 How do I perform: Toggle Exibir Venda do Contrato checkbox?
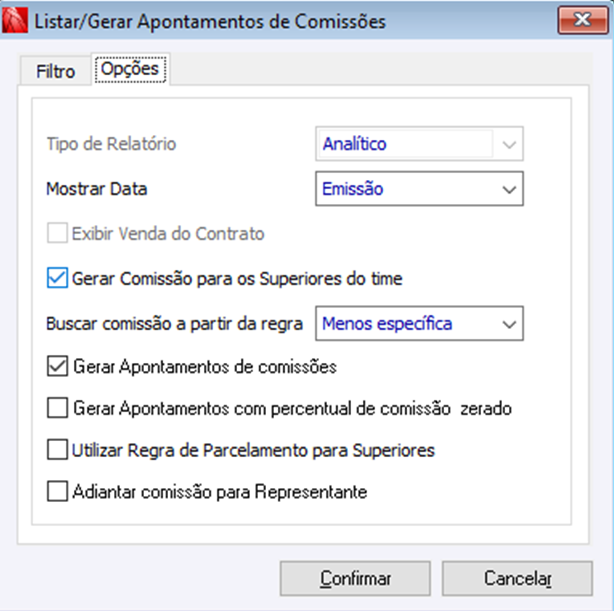(57, 234)
